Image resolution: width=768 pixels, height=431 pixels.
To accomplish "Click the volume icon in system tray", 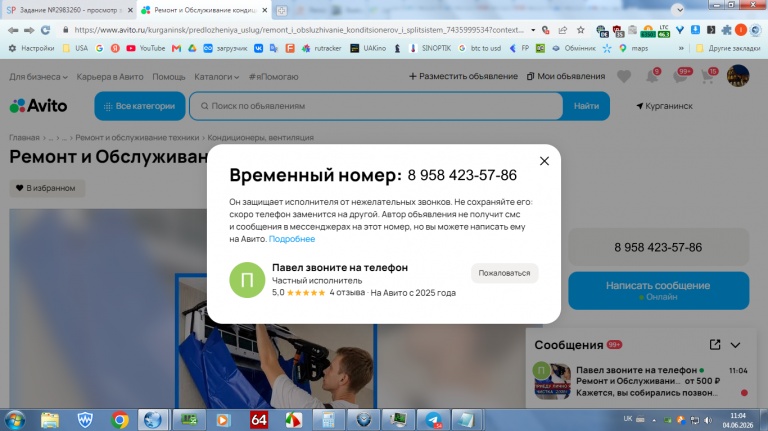I will point(708,420).
